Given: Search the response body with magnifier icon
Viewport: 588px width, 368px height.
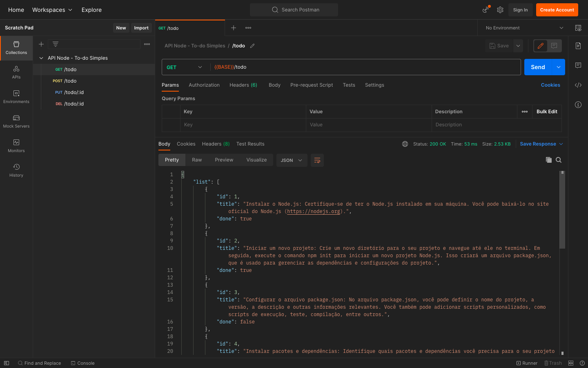Looking at the screenshot, I should [x=559, y=160].
